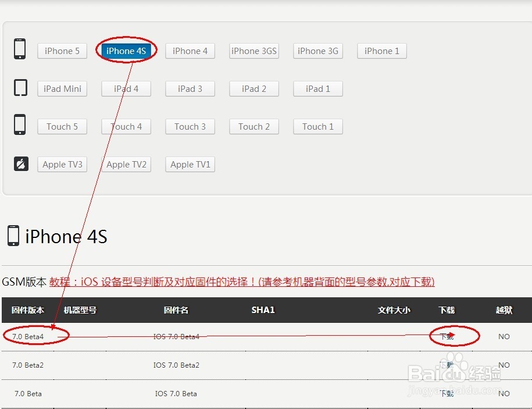
Task: Click the 7.0 Beta version cell
Action: coord(28,393)
